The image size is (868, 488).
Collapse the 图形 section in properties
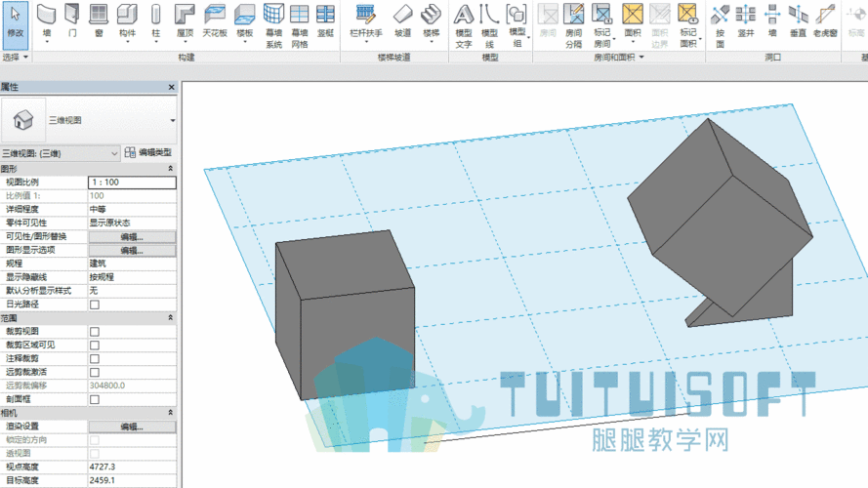170,168
